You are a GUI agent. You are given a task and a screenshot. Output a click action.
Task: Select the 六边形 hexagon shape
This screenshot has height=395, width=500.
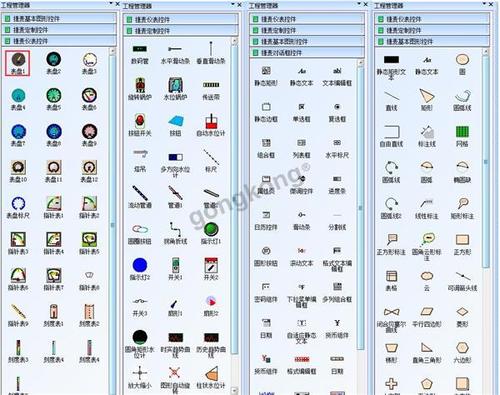click(462, 353)
